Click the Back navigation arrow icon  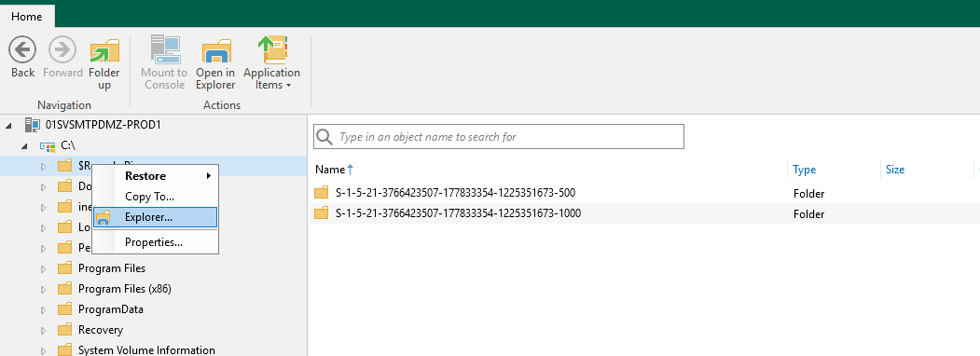(x=22, y=49)
